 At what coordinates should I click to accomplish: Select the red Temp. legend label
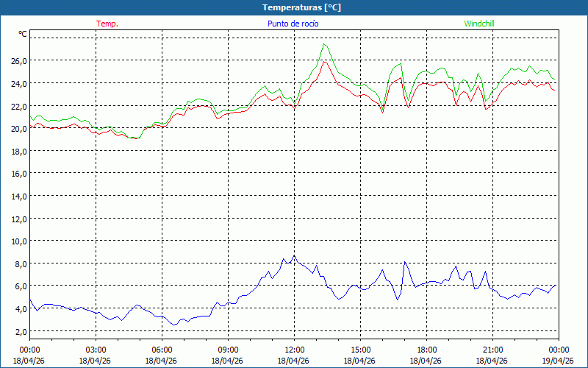click(x=107, y=24)
